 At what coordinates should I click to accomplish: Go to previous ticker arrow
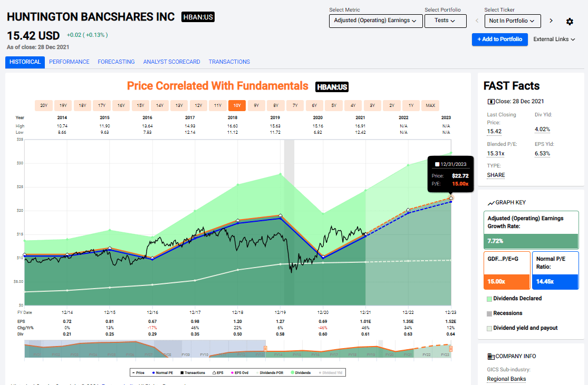(x=477, y=21)
